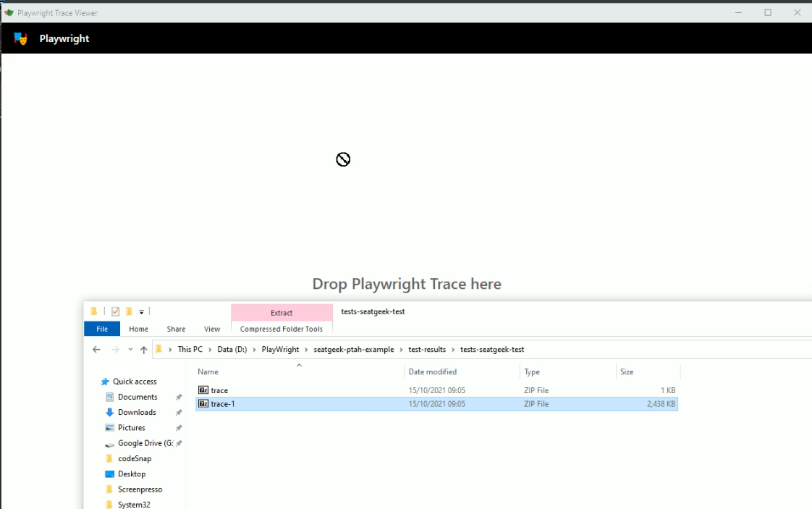Click the properties icon in Quick Access Toolbar
The image size is (812, 509).
click(116, 311)
